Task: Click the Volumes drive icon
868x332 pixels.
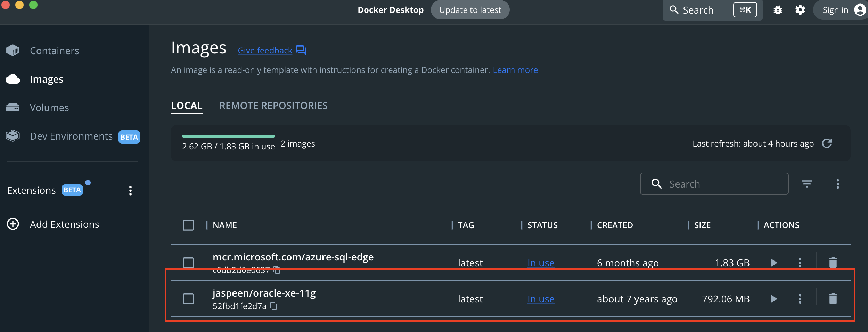Action: (x=13, y=107)
